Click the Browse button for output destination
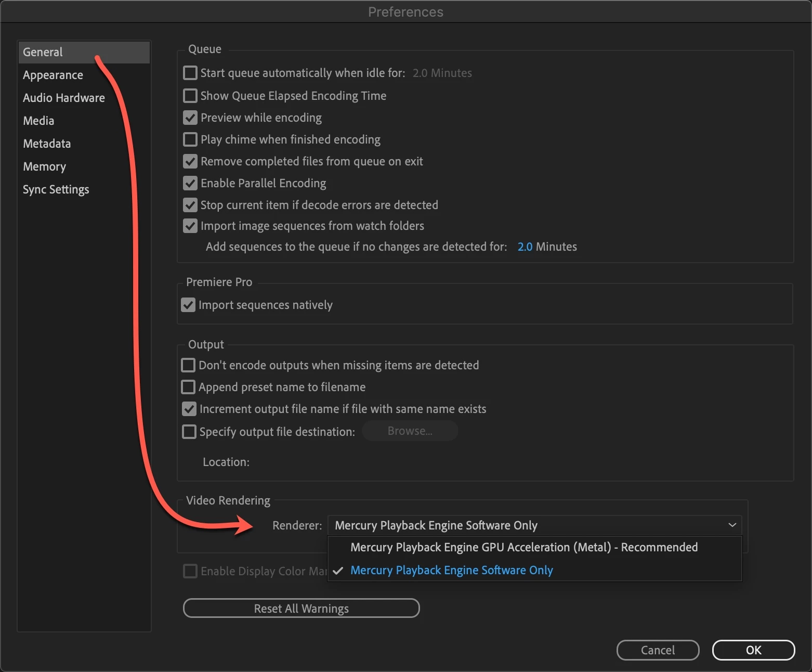 410,431
